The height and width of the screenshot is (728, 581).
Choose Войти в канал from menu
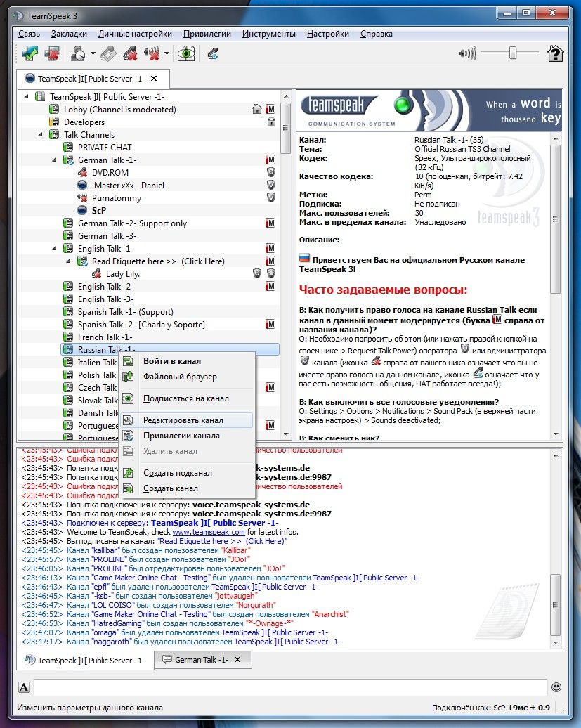[x=172, y=361]
